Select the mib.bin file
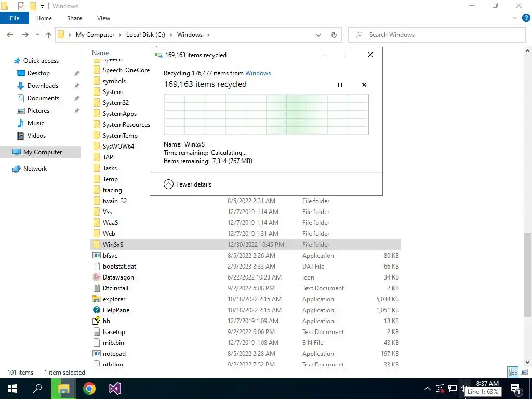This screenshot has height=399, width=532. click(x=113, y=343)
